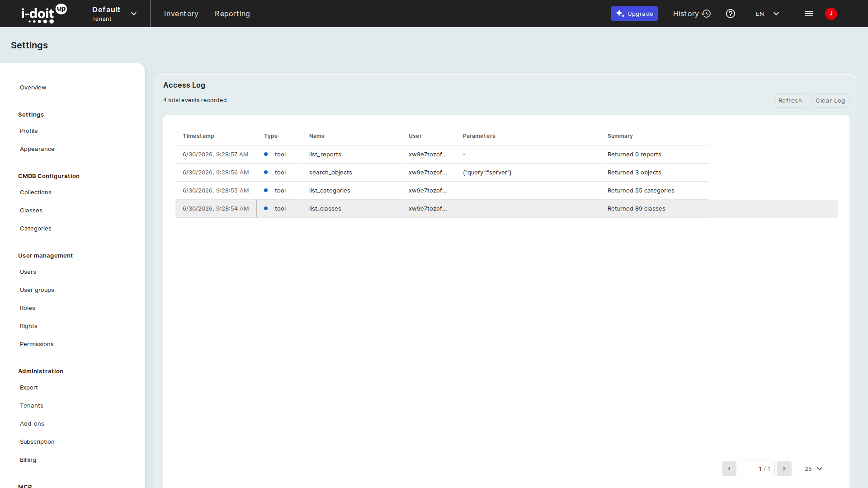Click blue status dot in list_classes row
Image resolution: width=868 pixels, height=488 pixels.
(266, 208)
